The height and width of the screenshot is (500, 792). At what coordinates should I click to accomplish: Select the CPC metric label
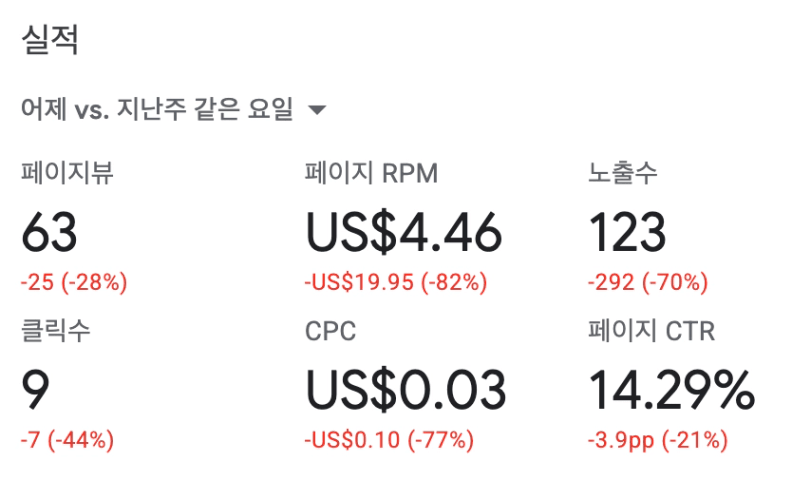click(x=331, y=331)
